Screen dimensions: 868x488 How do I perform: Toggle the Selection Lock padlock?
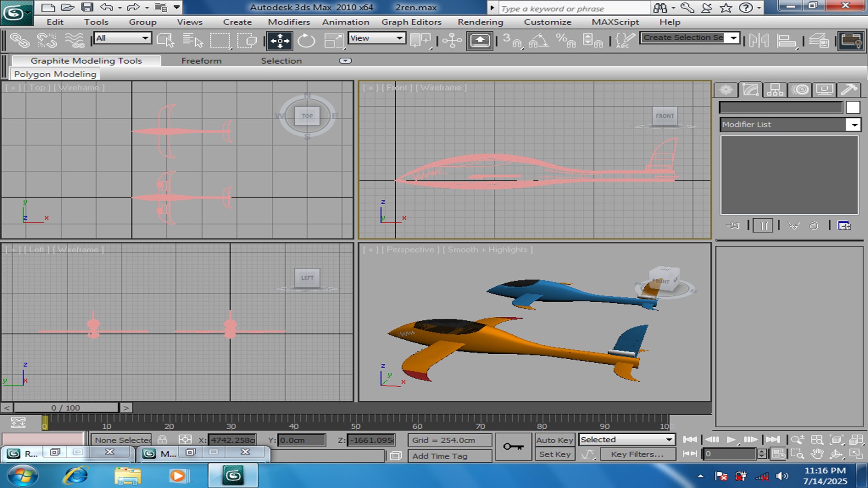[162, 440]
